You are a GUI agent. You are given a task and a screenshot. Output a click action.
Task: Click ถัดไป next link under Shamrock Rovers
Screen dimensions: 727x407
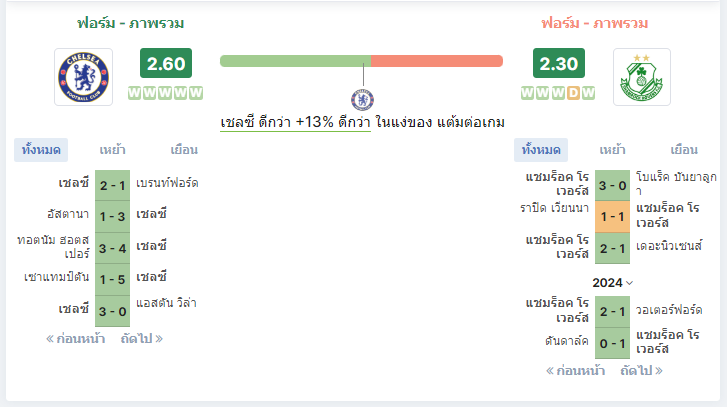tap(642, 371)
